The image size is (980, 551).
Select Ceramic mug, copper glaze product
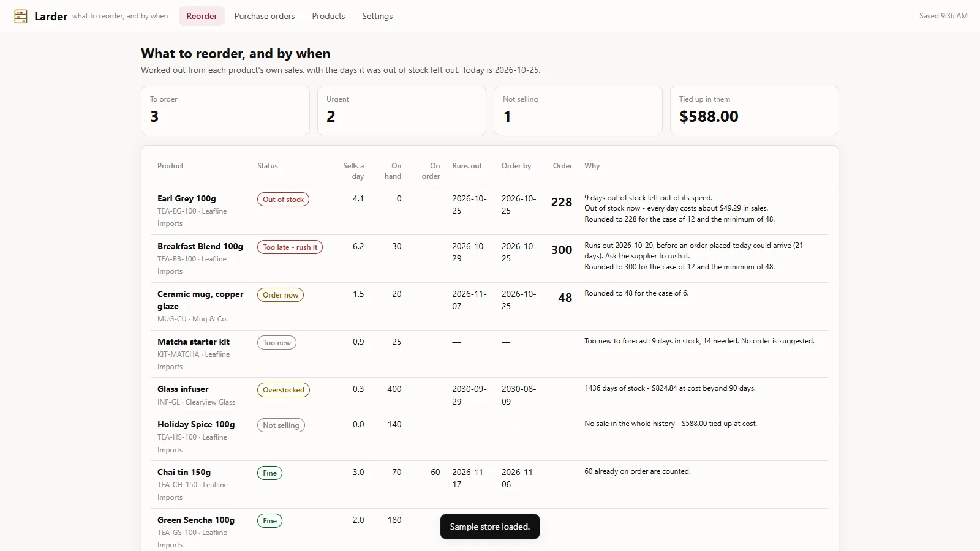pos(200,300)
